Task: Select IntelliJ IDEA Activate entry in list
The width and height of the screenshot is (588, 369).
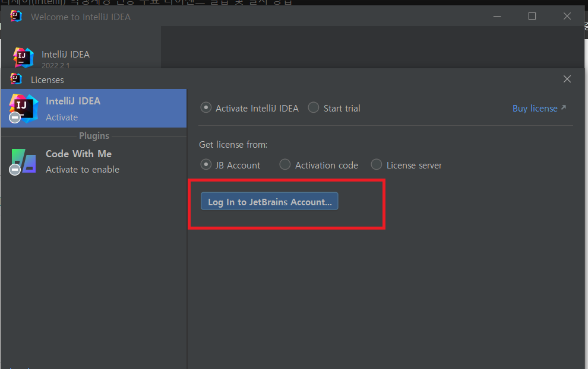Action: pyautogui.click(x=94, y=108)
